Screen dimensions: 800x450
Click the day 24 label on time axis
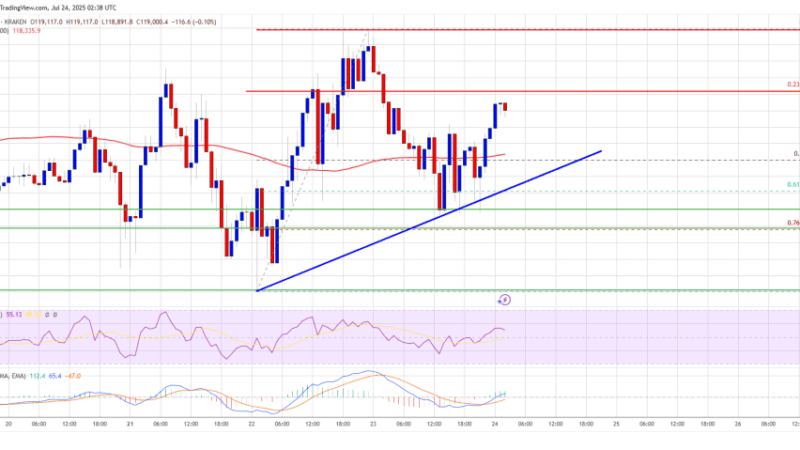pyautogui.click(x=494, y=424)
